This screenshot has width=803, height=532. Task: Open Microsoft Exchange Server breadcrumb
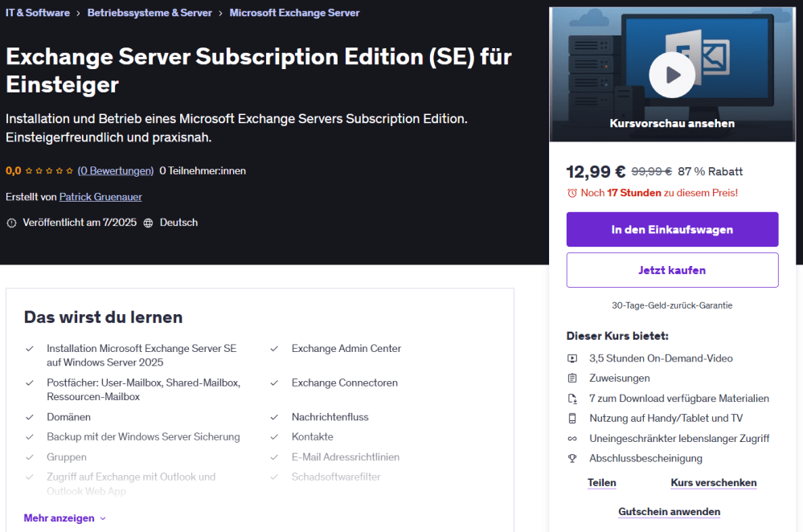(x=294, y=13)
